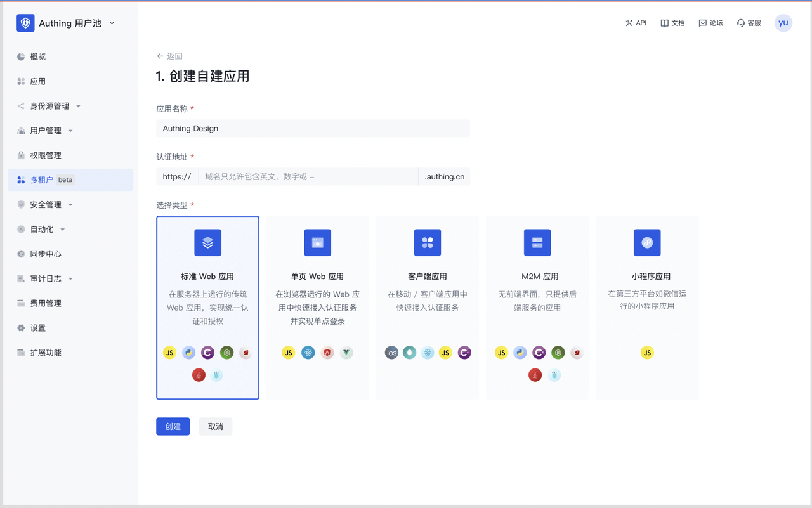Screen dimensions: 812x508
Task: Choose the M2M 应用 type card
Action: (x=537, y=308)
